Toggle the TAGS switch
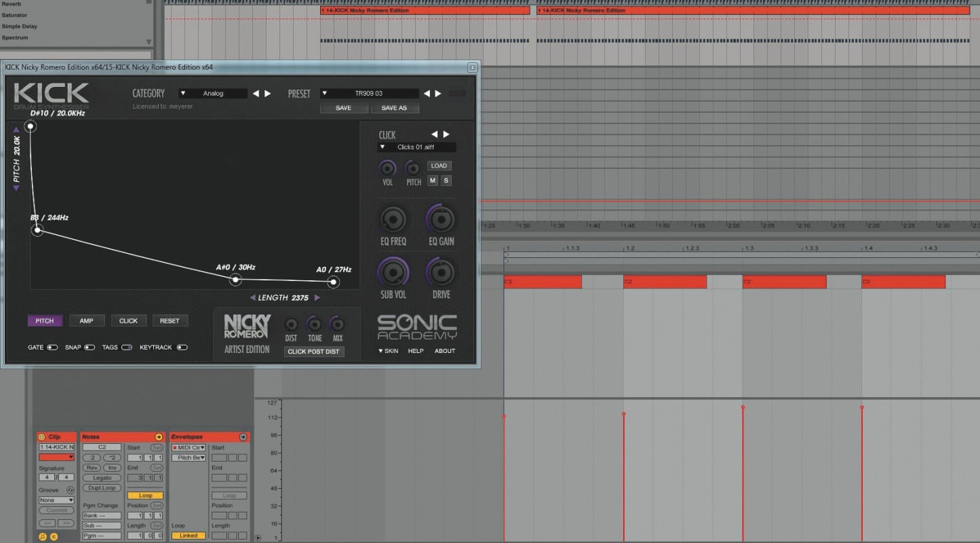The width and height of the screenshot is (980, 543). click(127, 348)
